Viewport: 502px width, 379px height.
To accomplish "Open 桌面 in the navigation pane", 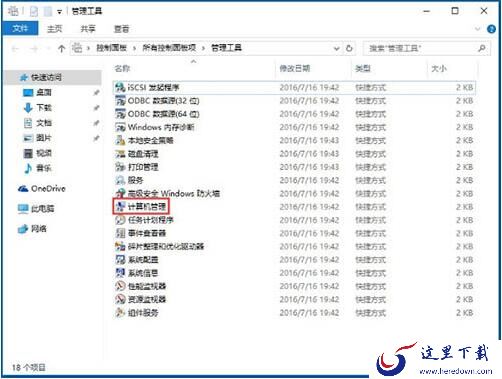I will click(x=44, y=93).
